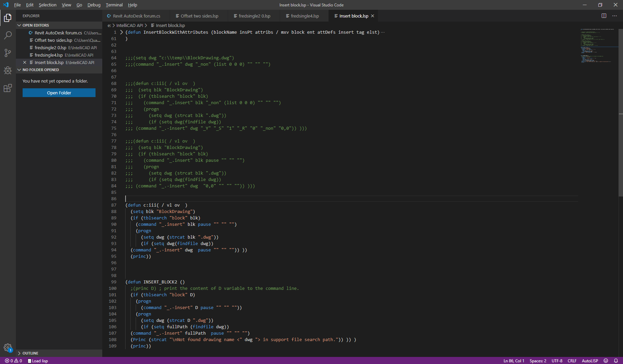Expand the Outline section
Viewport: 623px width, 364px height.
pyautogui.click(x=19, y=353)
